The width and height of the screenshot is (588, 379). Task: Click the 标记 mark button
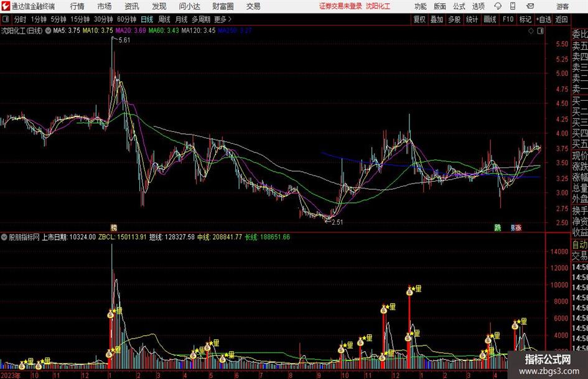point(525,19)
